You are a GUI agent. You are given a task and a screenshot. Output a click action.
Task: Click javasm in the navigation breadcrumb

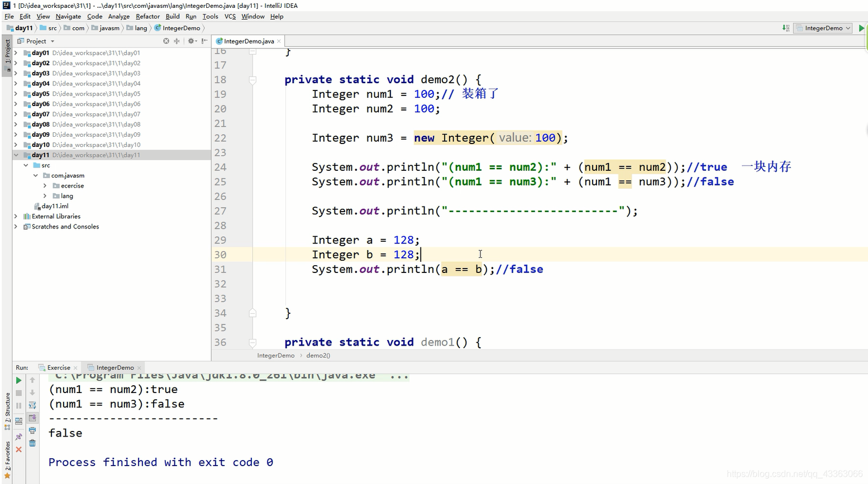tap(105, 28)
